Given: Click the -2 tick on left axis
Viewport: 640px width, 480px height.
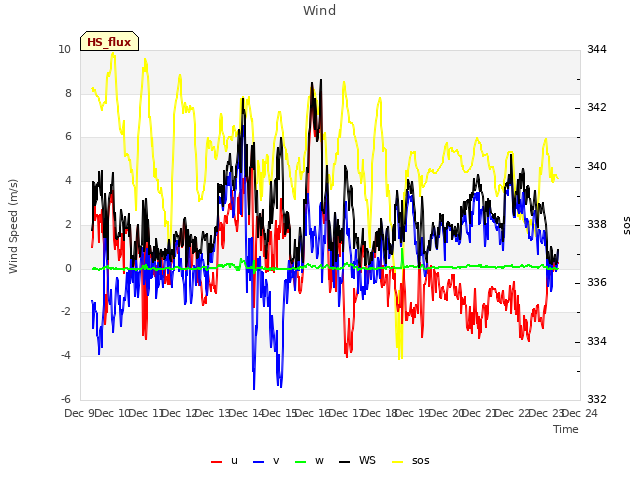Looking at the screenshot, I should pos(66,312).
